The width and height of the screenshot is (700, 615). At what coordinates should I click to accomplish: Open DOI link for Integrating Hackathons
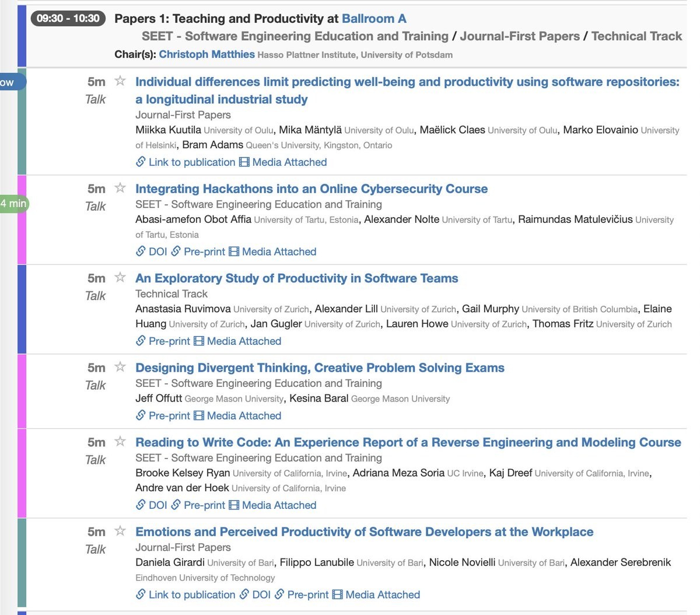152,251
